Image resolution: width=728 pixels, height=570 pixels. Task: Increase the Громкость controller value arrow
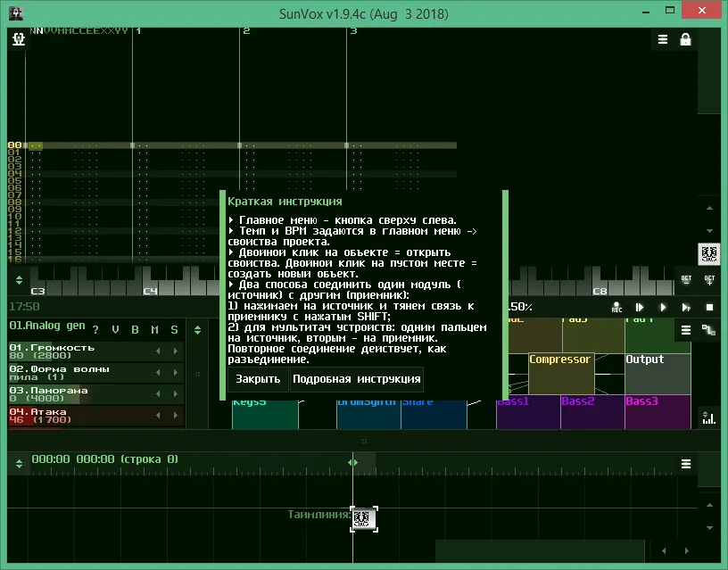click(x=176, y=351)
